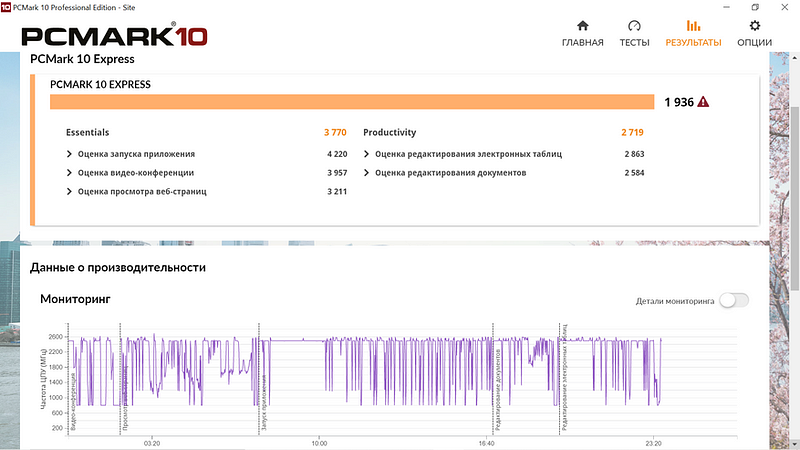The image size is (800, 450).
Task: Expand Оценка просмотра веб-страниц row
Action: click(x=69, y=191)
